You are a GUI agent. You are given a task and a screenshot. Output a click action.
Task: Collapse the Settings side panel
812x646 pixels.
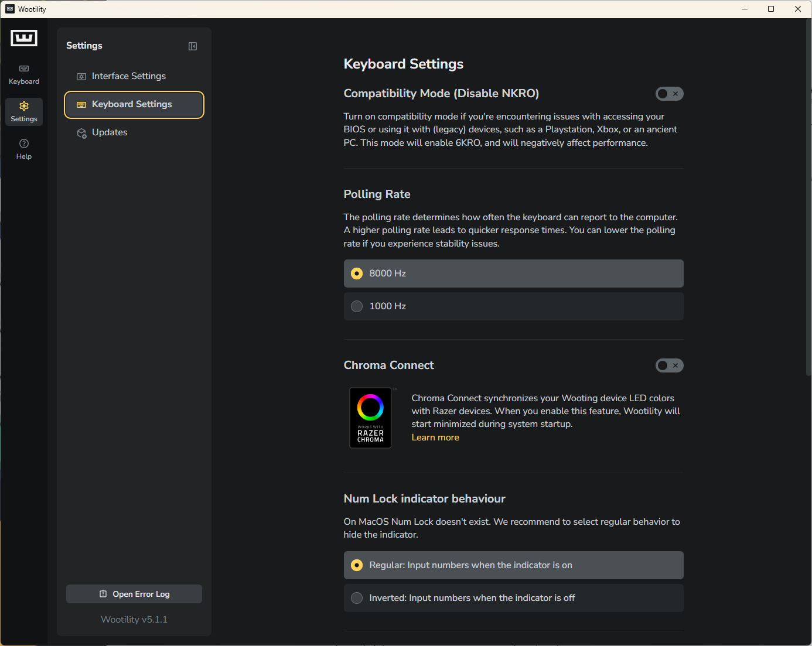click(193, 46)
